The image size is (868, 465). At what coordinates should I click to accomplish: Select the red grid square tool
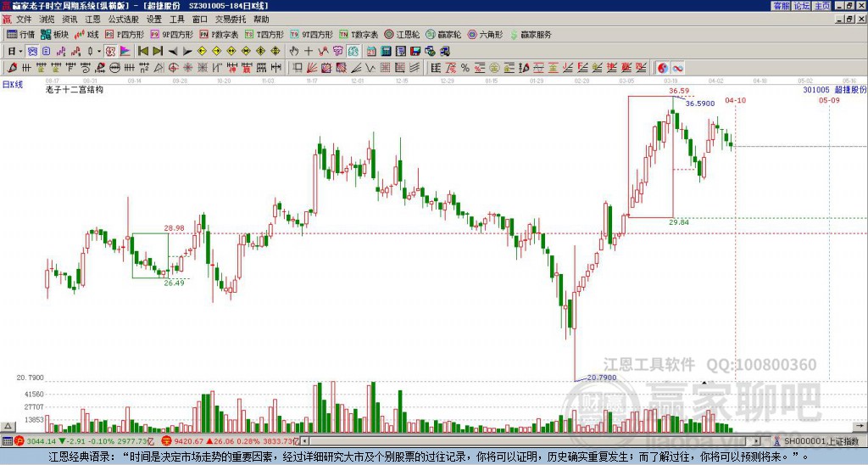(x=385, y=68)
